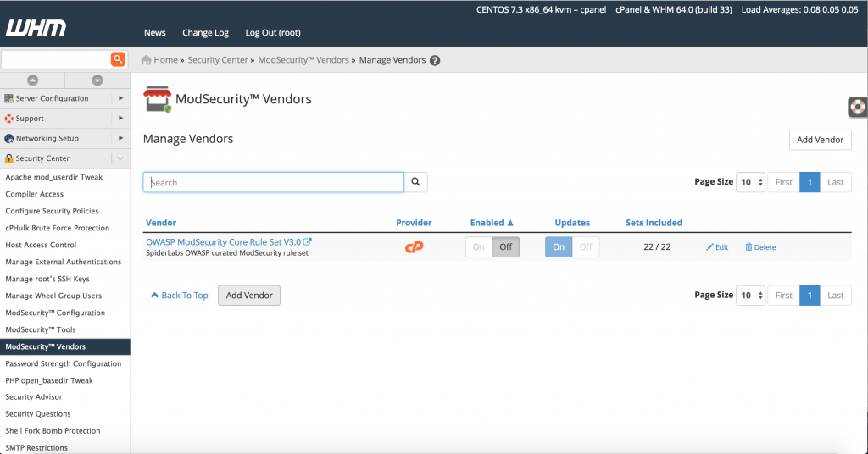The height and width of the screenshot is (454, 868).
Task: Click the top-right Add Vendor button
Action: point(821,140)
